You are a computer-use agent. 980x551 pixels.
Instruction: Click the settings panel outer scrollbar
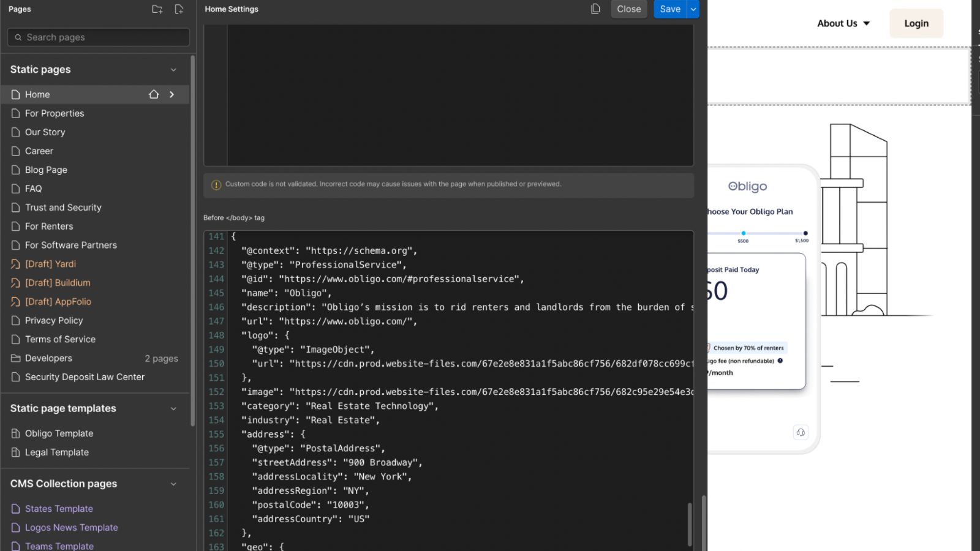(704, 522)
